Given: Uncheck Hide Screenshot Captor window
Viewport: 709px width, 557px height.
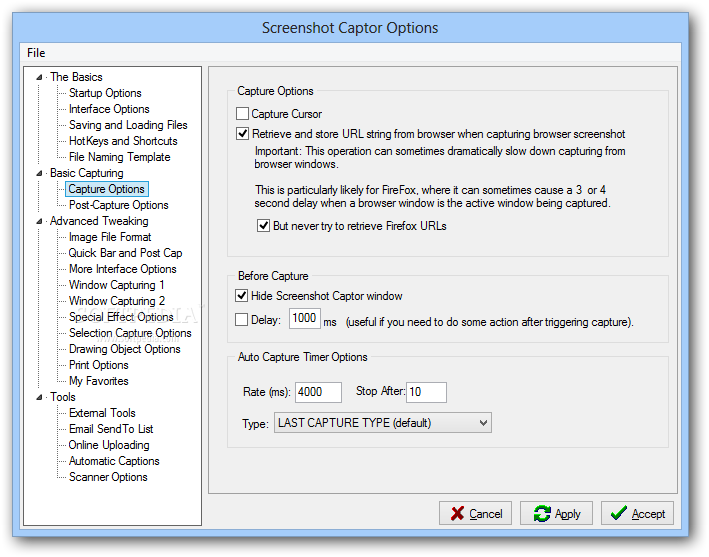Looking at the screenshot, I should [x=241, y=296].
